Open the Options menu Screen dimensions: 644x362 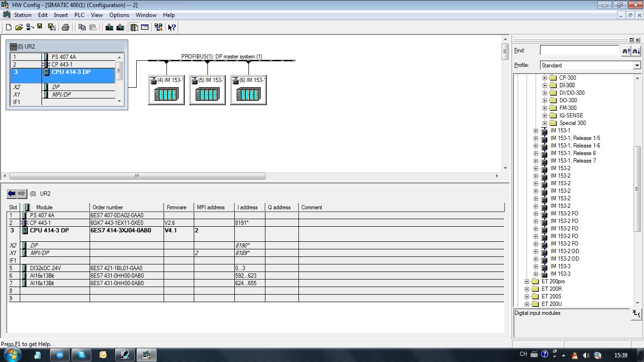point(119,15)
